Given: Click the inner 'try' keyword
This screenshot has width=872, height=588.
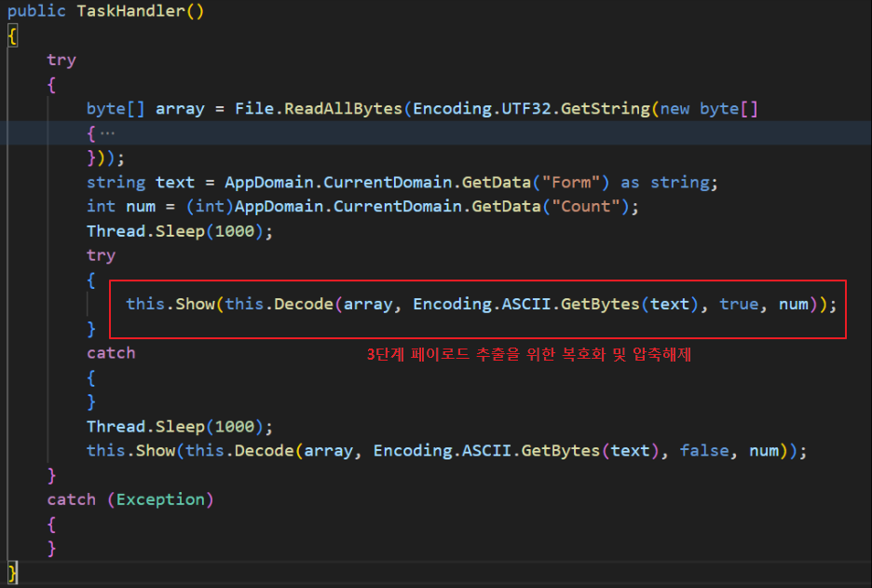Looking at the screenshot, I should click(101, 255).
